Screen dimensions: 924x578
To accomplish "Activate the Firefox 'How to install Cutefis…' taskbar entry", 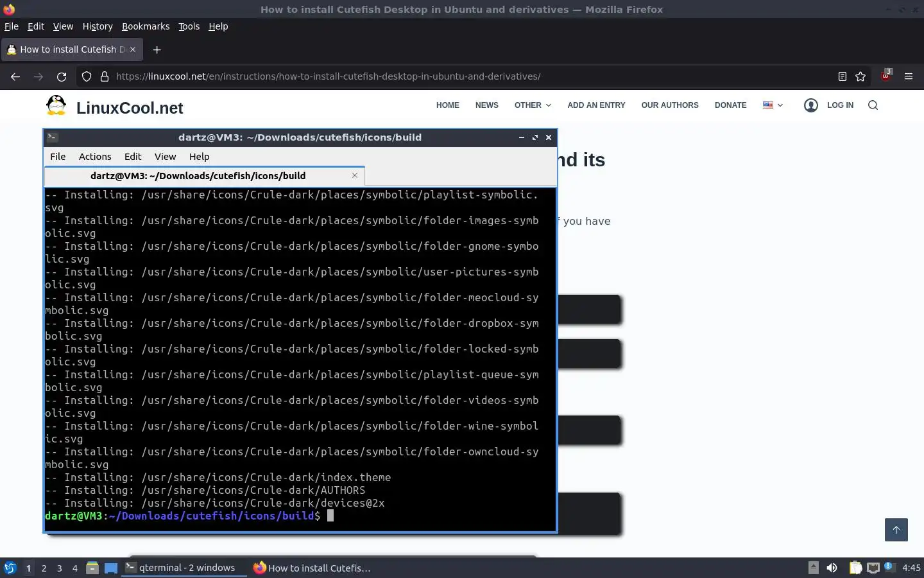I will 312,568.
